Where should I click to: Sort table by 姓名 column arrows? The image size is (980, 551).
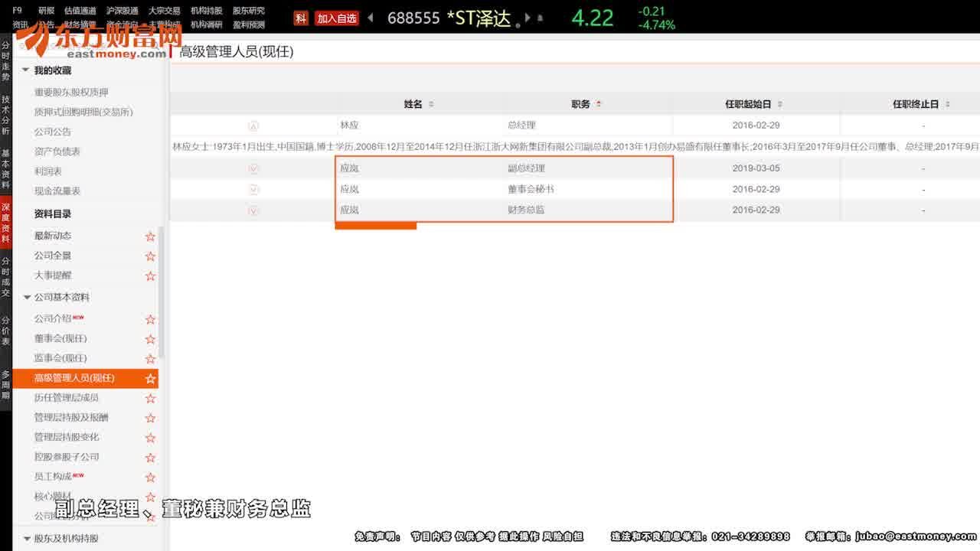(x=431, y=104)
